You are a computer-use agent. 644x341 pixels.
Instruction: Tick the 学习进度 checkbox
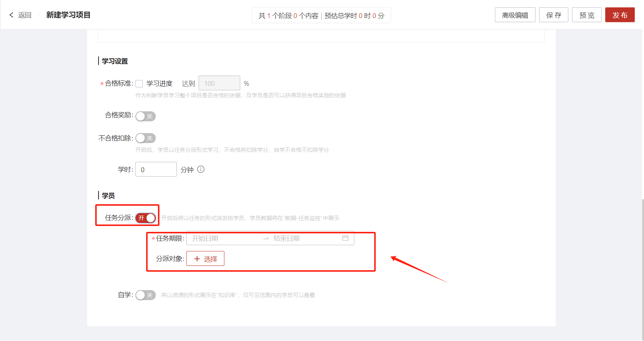[x=139, y=84]
